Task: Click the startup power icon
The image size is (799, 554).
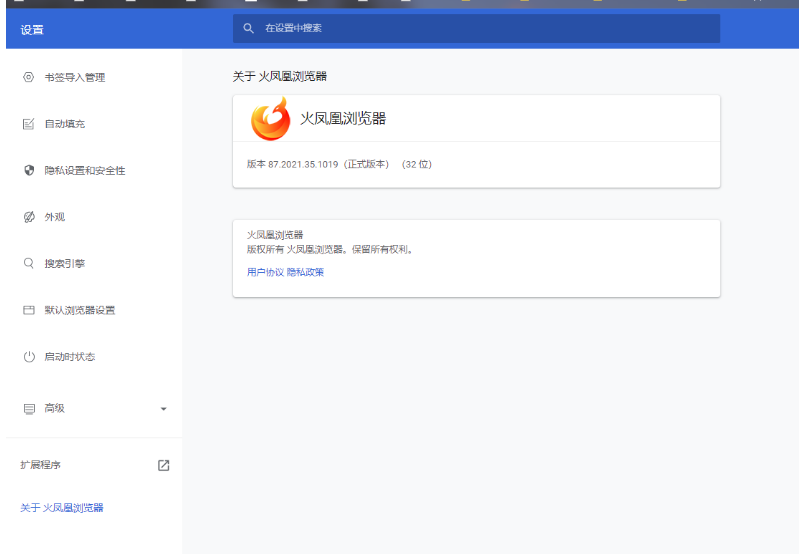Action: pos(29,356)
